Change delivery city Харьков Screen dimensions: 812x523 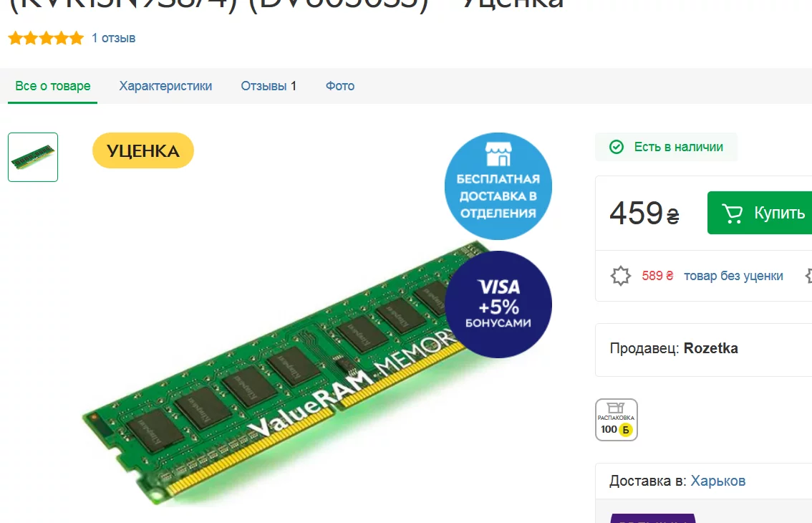(x=717, y=481)
